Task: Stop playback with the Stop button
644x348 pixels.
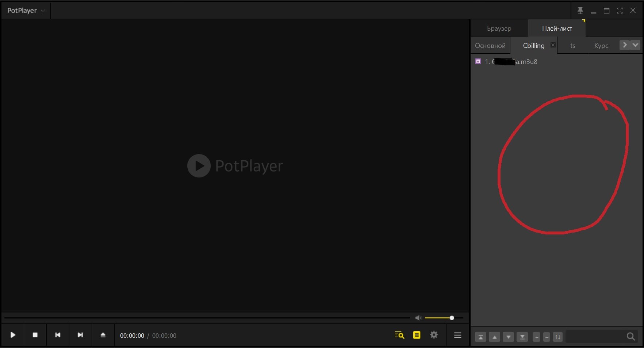Action: (x=35, y=335)
